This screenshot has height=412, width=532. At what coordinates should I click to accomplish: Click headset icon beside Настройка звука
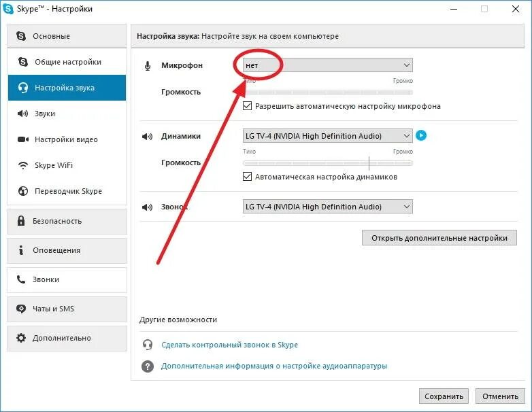pyautogui.click(x=22, y=88)
